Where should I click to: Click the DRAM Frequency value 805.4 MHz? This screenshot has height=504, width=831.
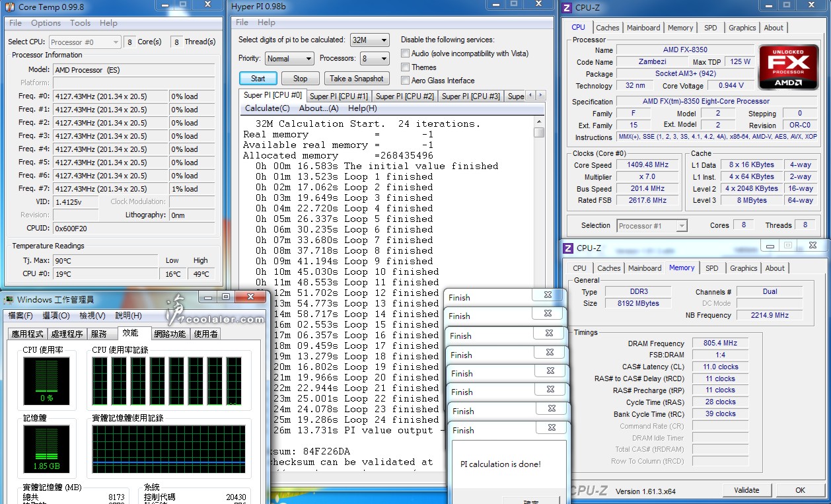[720, 343]
